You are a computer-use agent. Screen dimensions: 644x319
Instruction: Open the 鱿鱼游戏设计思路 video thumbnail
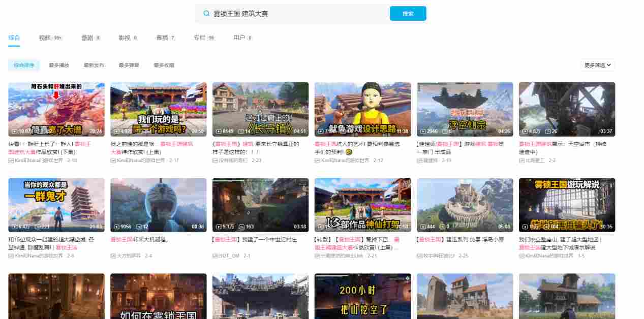(362, 109)
